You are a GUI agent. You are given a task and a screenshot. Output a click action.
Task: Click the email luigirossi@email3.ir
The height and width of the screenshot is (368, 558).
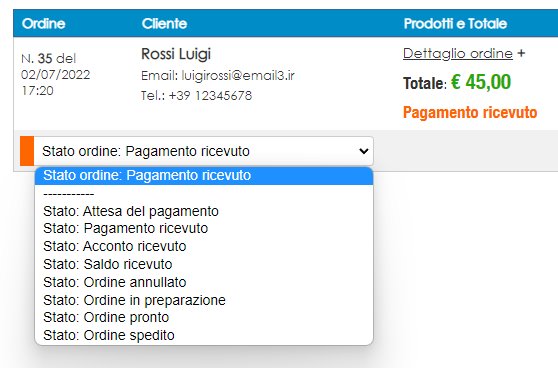(x=238, y=75)
